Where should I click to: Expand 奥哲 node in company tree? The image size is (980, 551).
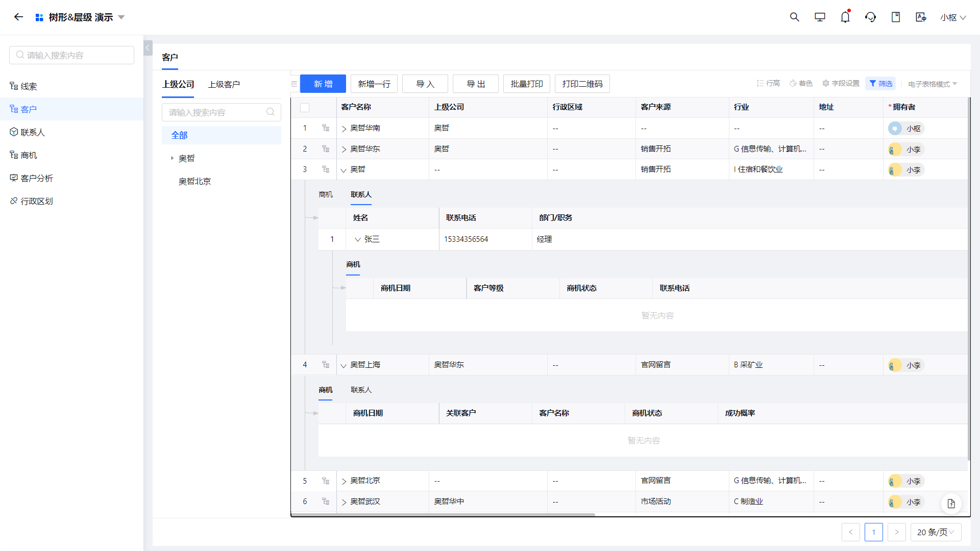pyautogui.click(x=172, y=158)
